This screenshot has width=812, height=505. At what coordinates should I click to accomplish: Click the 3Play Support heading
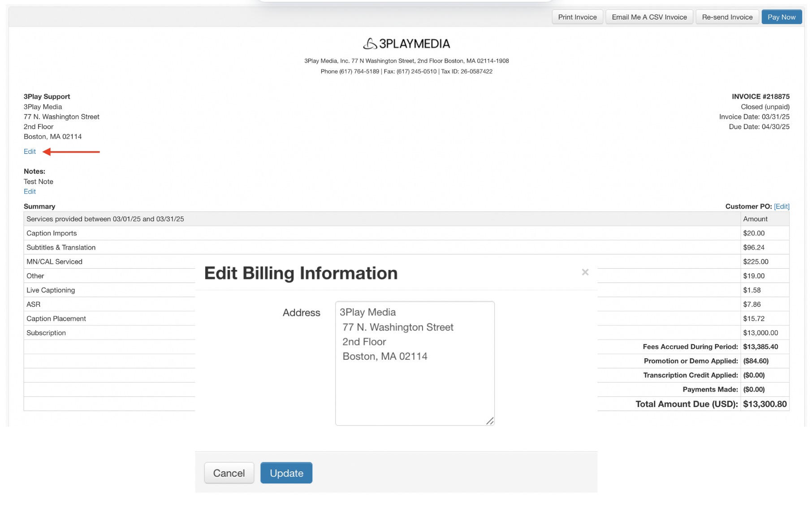[47, 96]
